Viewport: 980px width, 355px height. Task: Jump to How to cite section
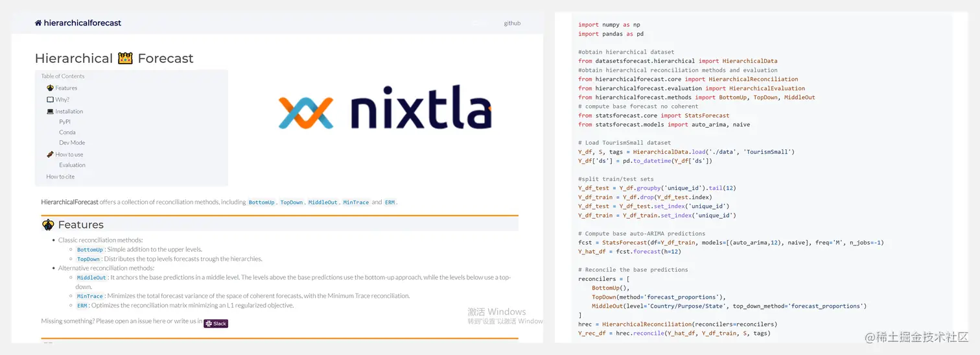(60, 177)
